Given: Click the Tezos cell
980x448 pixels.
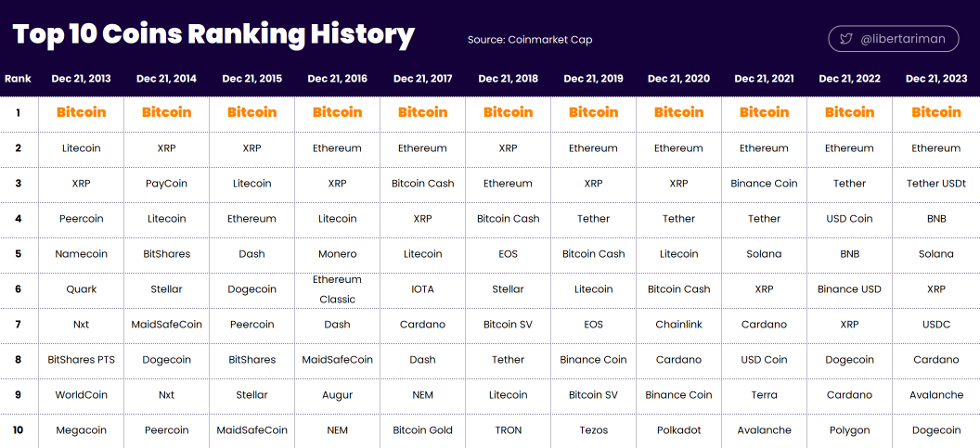Looking at the screenshot, I should [x=594, y=430].
